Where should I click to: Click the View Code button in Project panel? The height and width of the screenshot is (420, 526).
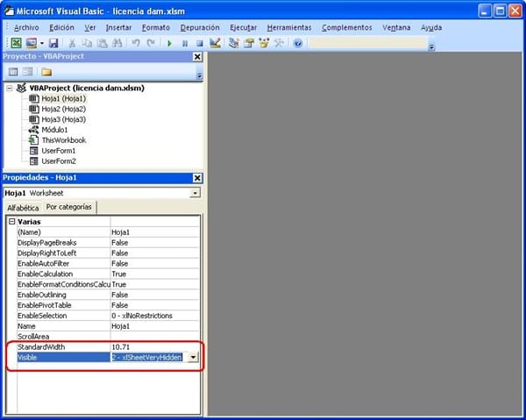click(x=12, y=72)
